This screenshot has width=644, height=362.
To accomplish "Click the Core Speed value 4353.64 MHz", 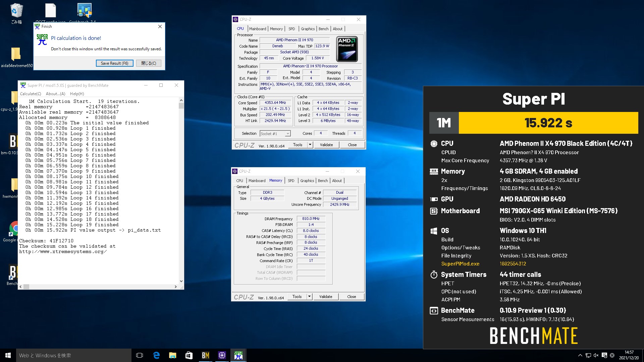I will click(x=275, y=103).
